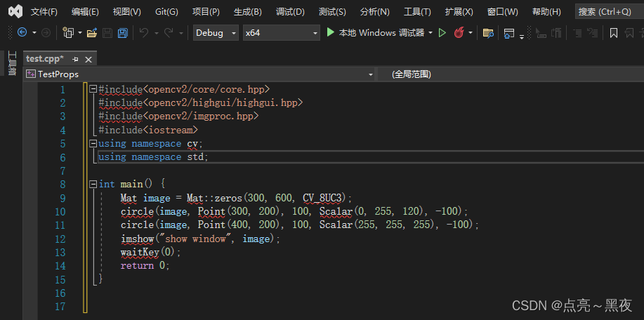The image size is (644, 320).
Task: Close the test.cpp tab
Action: pyautogui.click(x=88, y=60)
